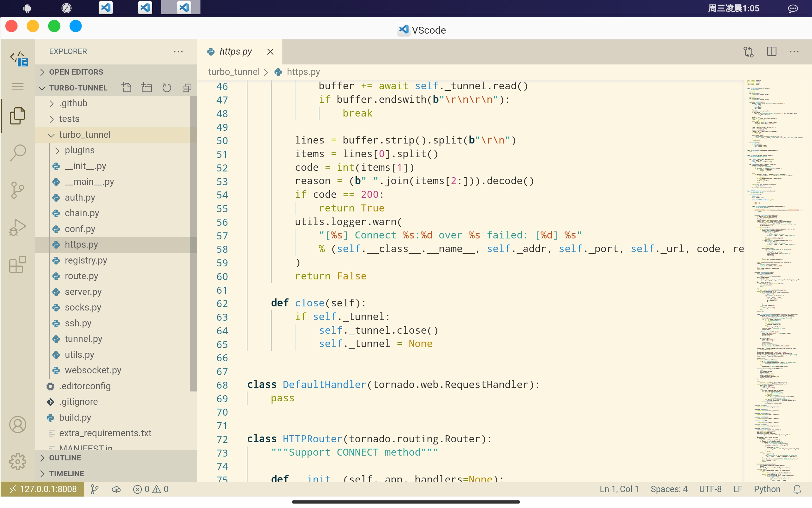Click New Folder icon in TURBO-TUNNEL header
812x508 pixels.
point(147,88)
